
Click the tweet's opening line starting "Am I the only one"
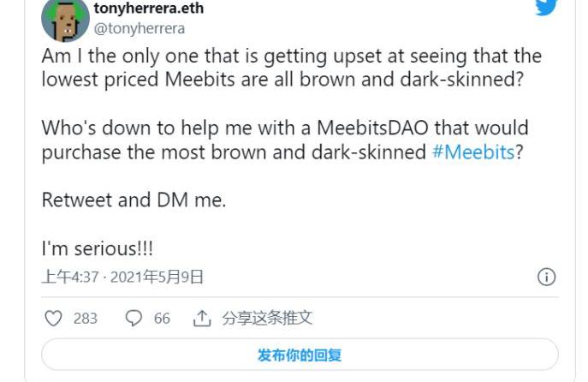pos(291,57)
